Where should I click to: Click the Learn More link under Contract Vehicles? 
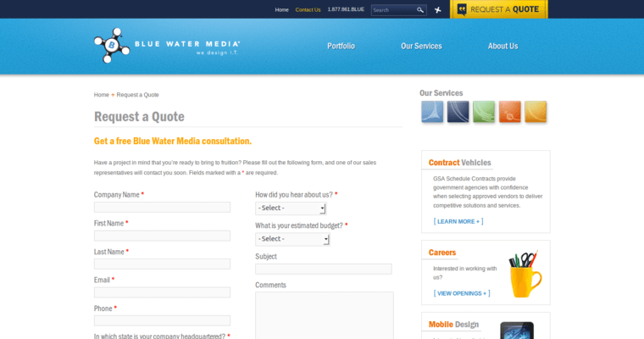pyautogui.click(x=458, y=221)
